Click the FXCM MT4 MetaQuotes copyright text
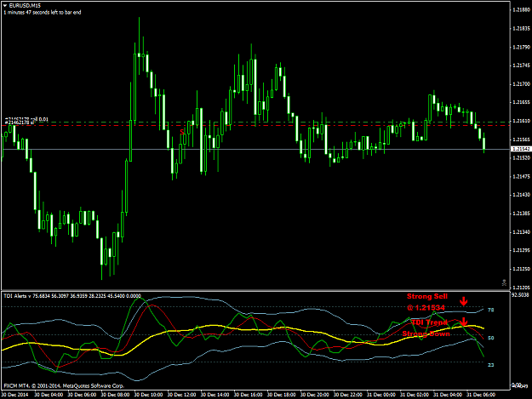Image resolution: width=532 pixels, height=399 pixels. (x=64, y=385)
